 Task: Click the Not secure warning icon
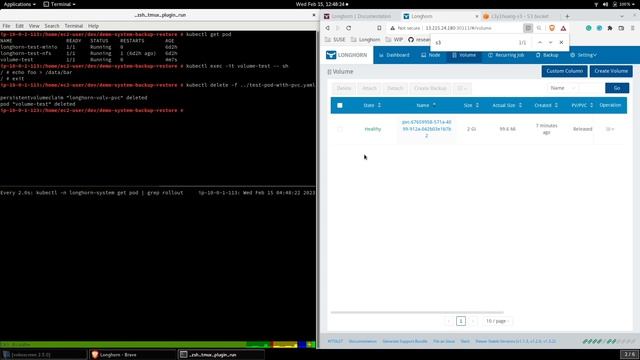click(x=392, y=28)
